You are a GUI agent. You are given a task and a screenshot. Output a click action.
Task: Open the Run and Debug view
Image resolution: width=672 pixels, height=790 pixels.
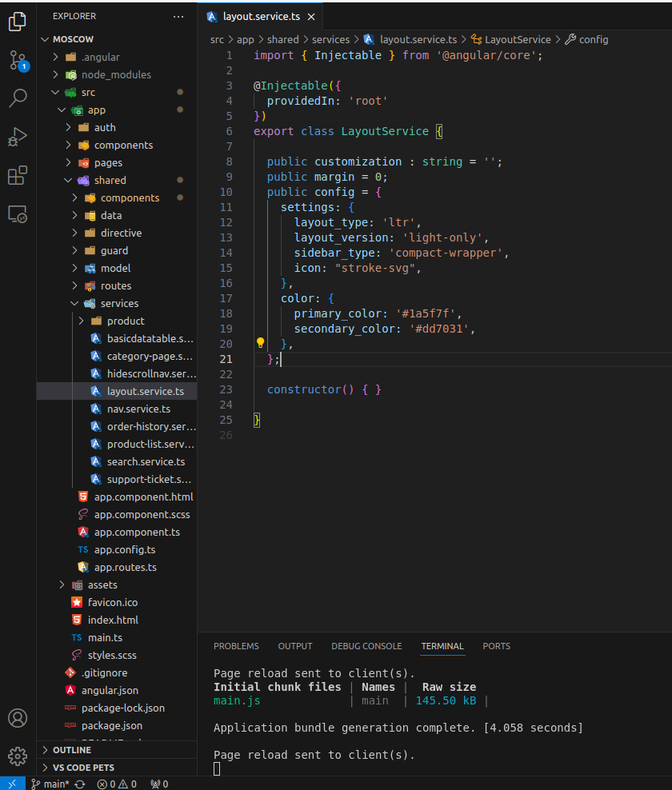click(18, 137)
